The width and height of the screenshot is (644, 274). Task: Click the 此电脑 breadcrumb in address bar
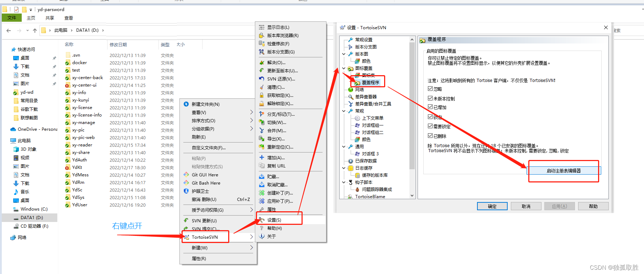coord(61,30)
